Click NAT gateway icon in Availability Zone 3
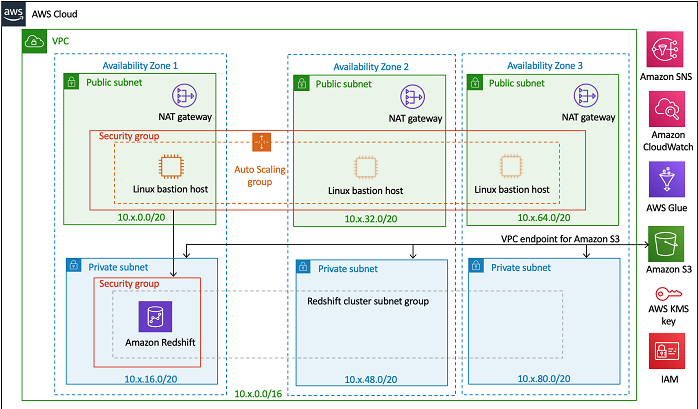Screen dimensions: 698x409 point(586,95)
